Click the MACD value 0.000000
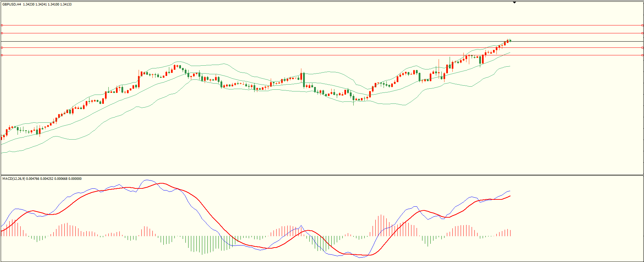644x262 pixels. click(75, 179)
